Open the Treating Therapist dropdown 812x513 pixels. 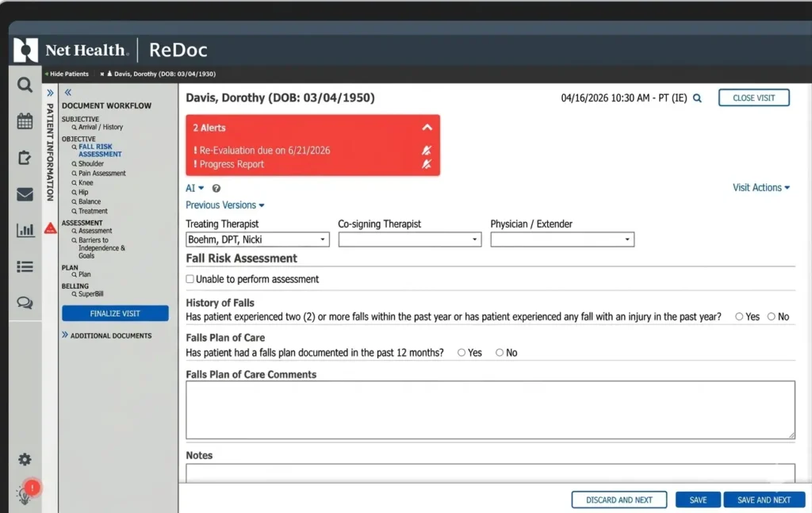pos(258,239)
